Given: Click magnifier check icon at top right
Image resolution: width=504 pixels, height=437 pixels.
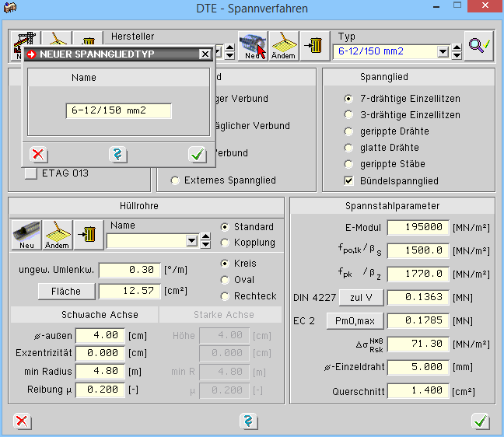Looking at the screenshot, I should [478, 46].
